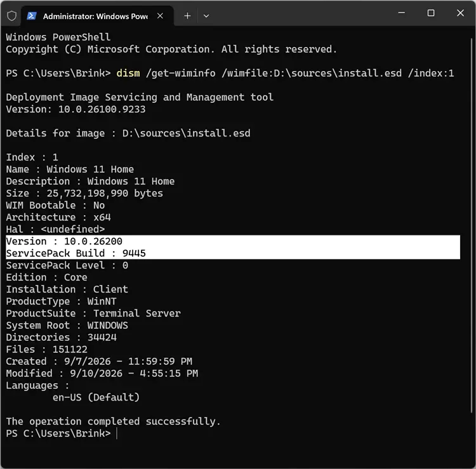Image resolution: width=476 pixels, height=469 pixels.
Task: Click 'Architecture : x64' line
Action: (58, 217)
